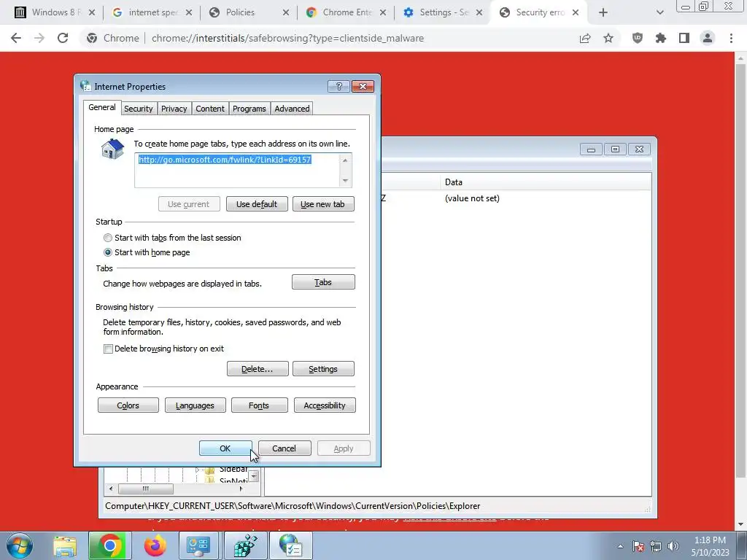Switch to the Privacy tab
The width and height of the screenshot is (747, 560).
click(174, 109)
